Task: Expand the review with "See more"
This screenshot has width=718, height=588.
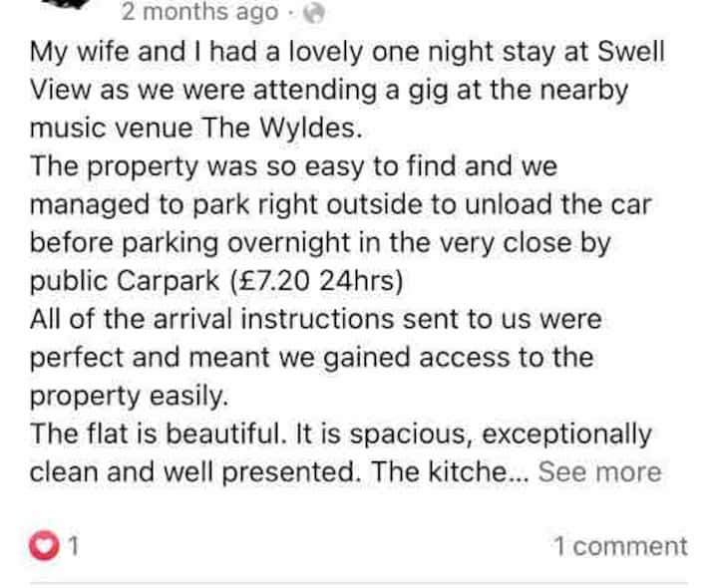Action: coord(599,472)
